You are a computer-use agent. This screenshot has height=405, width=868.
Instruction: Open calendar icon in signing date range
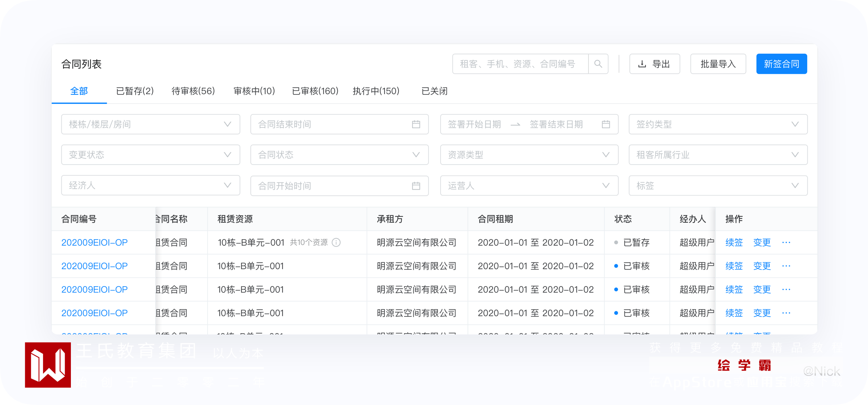click(x=606, y=125)
